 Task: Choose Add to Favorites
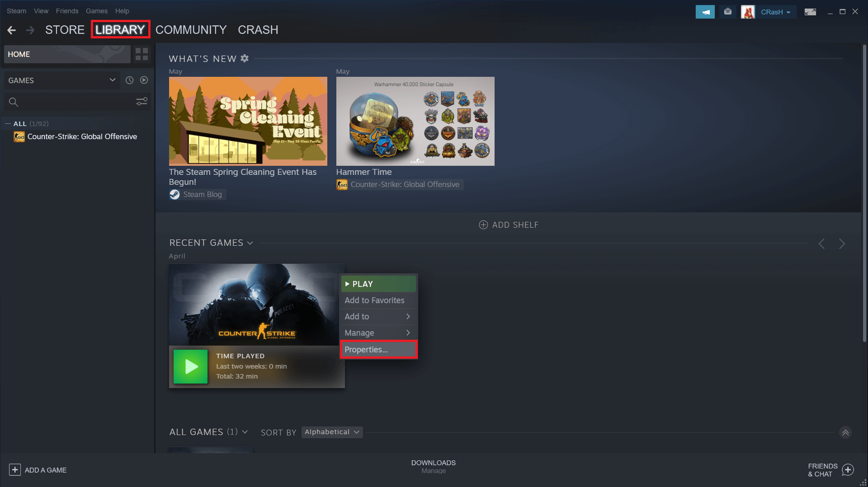click(378, 300)
